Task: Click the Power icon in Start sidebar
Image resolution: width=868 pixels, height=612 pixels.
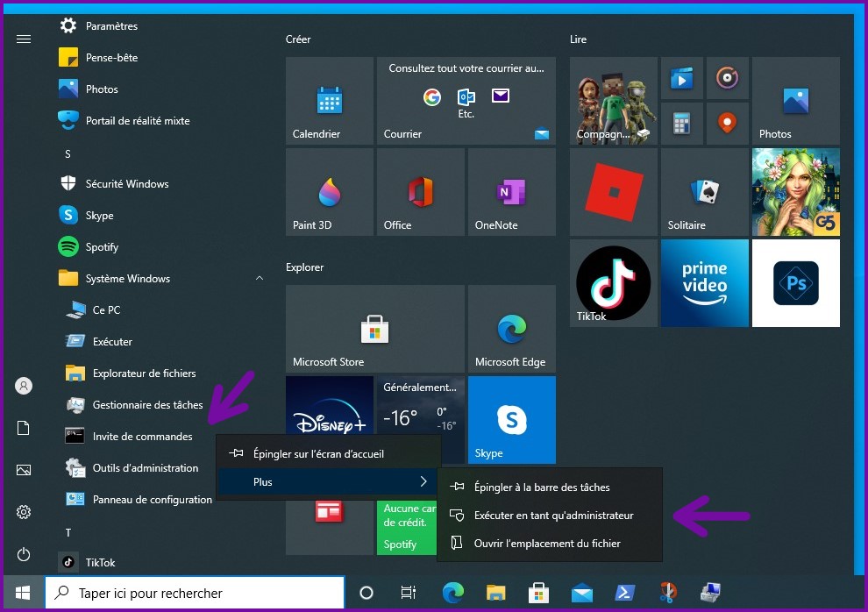Action: [x=23, y=554]
